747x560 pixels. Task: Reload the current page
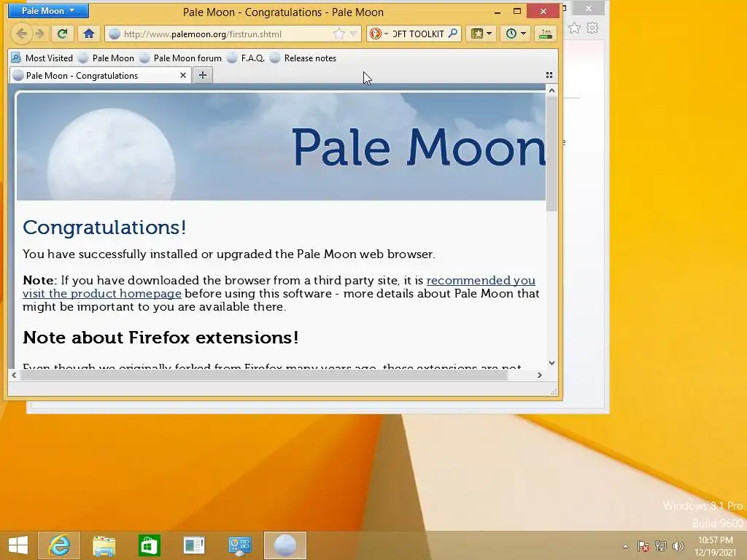[x=63, y=34]
